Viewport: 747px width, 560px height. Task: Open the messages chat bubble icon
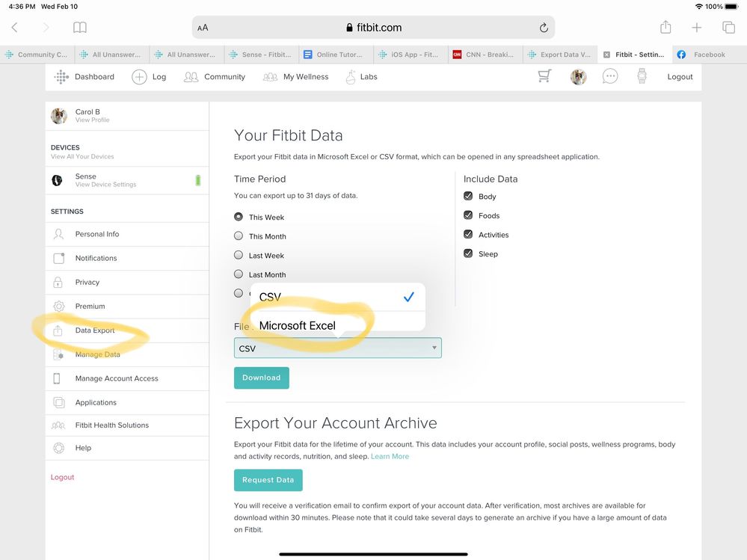[x=610, y=76]
